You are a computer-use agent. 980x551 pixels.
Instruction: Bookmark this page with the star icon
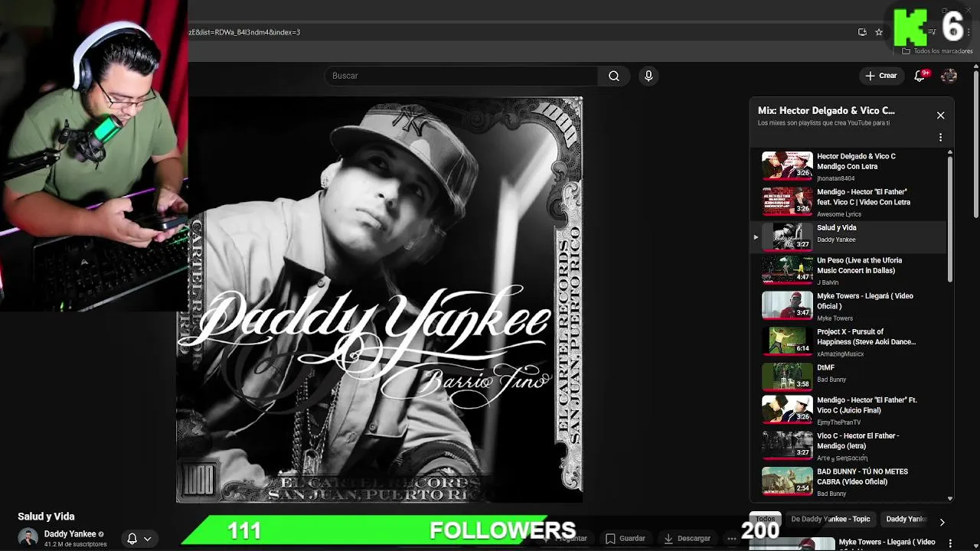(879, 32)
